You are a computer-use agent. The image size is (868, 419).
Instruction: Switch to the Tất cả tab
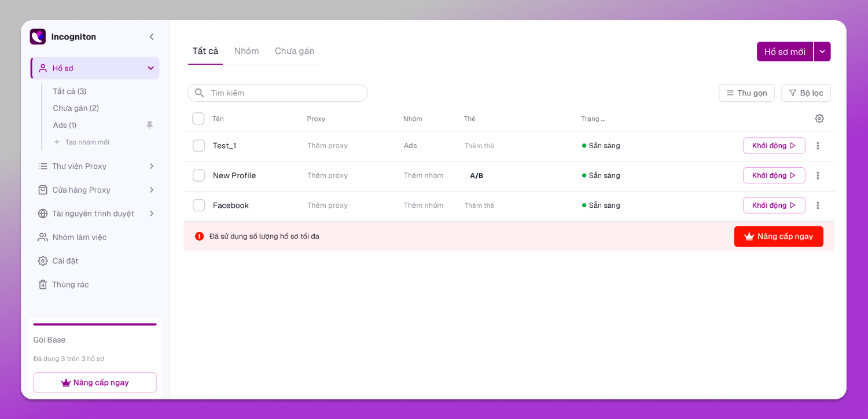(205, 52)
